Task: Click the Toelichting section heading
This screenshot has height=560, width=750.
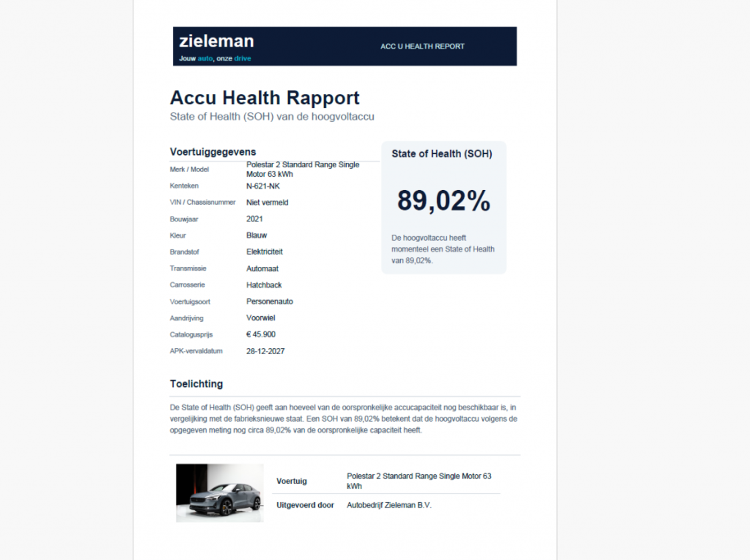Action: (196, 384)
